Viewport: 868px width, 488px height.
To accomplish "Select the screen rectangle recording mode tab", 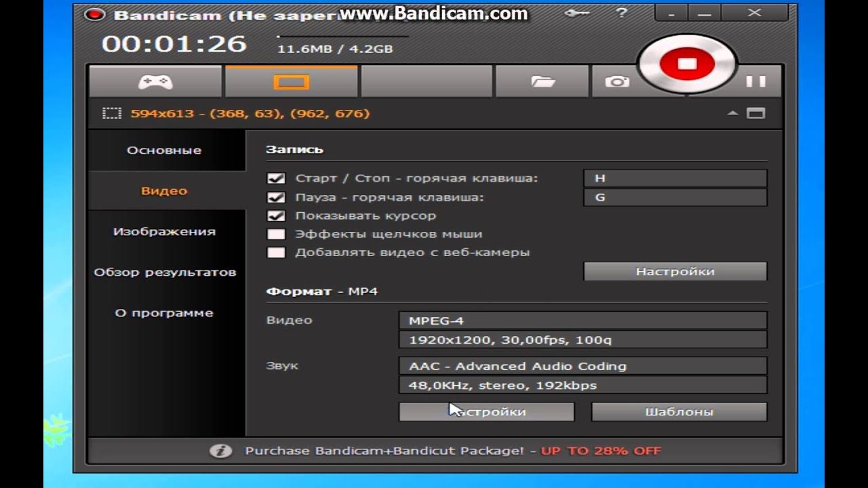I will (292, 82).
